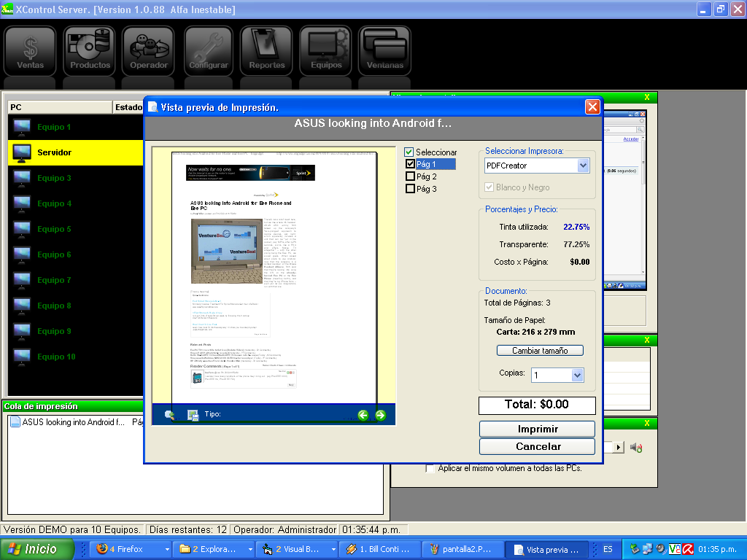Toggle the Blanco y Negro checkbox
Viewport: 747px width, 560px height.
coord(489,187)
